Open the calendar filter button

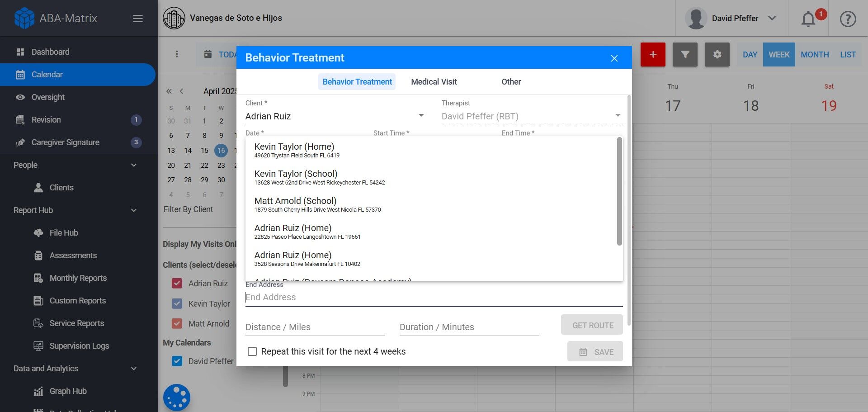[685, 55]
